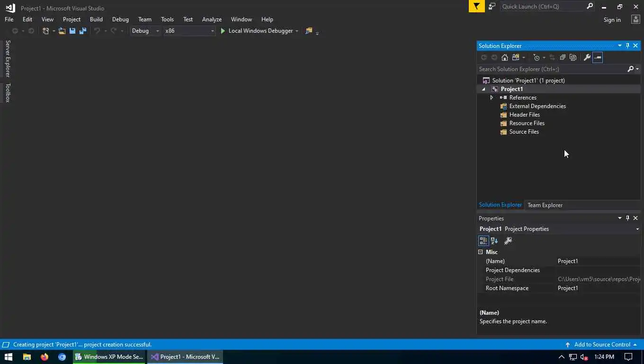Switch views icon in Solution Explorer toolbar
The image size is (644, 364).
coord(516,57)
